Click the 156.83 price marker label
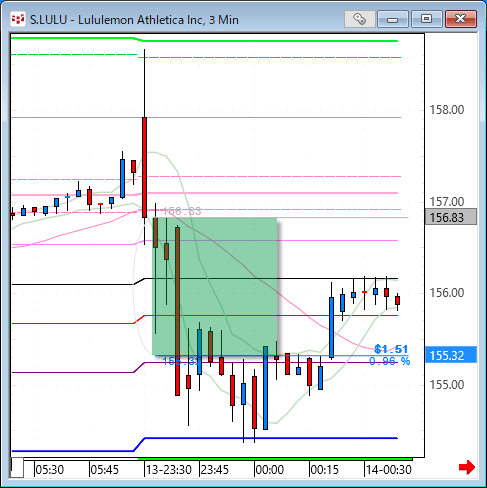Screen dimensions: 487x488 [x=451, y=217]
